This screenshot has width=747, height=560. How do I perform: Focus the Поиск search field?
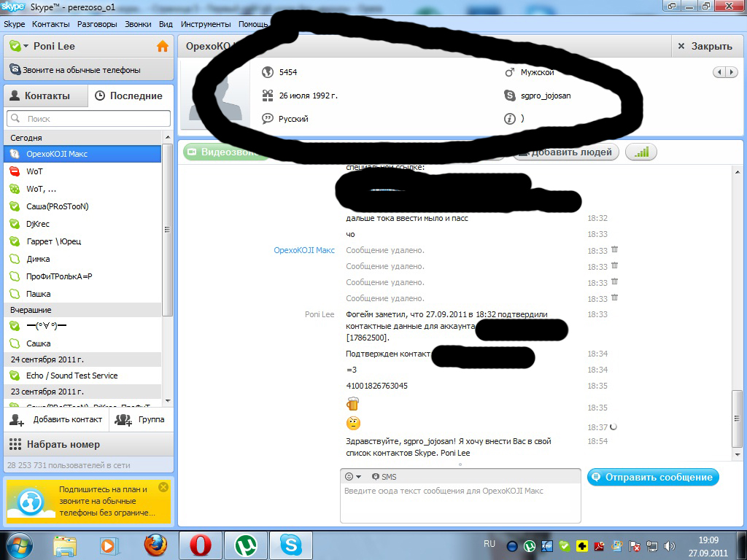[88, 119]
